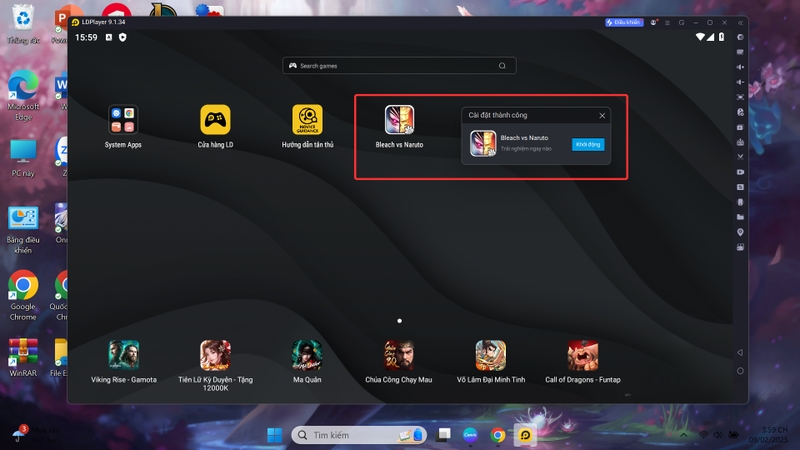Open LDPlayer settings gear in sidebar
Viewport: 800px width, 450px height.
tap(740, 37)
